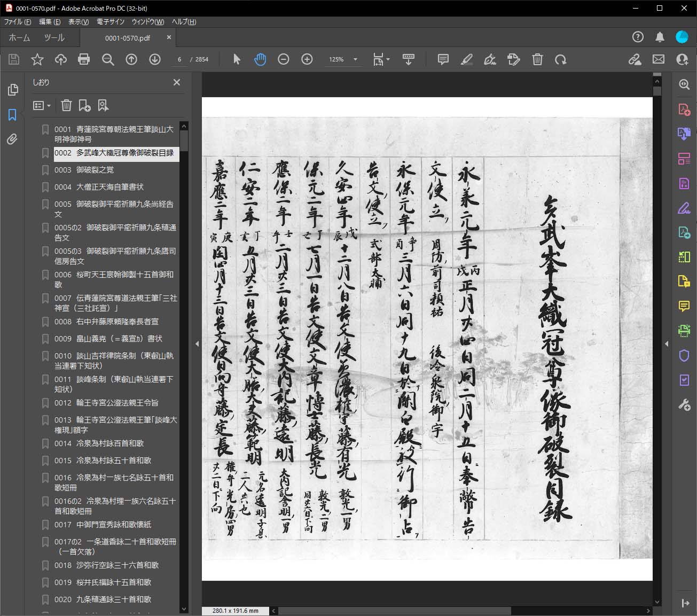Delete the selected bookmark
Screen dimensions: 697x616
point(66,105)
